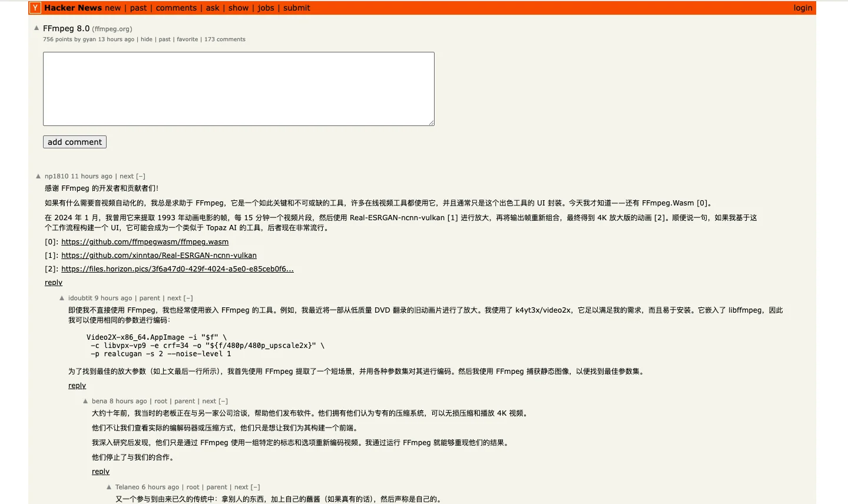The height and width of the screenshot is (504, 848).
Task: Open the files.horizon.pics link
Action: [x=177, y=269]
